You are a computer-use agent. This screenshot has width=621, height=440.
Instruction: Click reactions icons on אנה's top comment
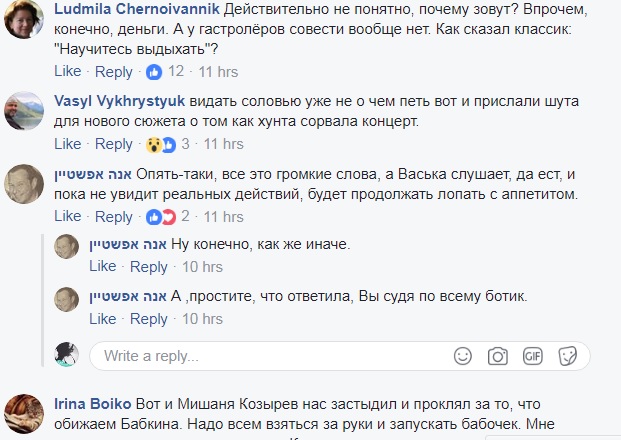[x=160, y=217]
